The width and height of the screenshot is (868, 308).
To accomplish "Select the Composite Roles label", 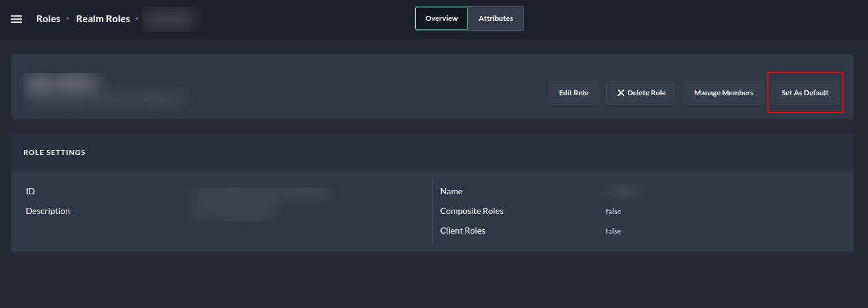I will point(472,211).
